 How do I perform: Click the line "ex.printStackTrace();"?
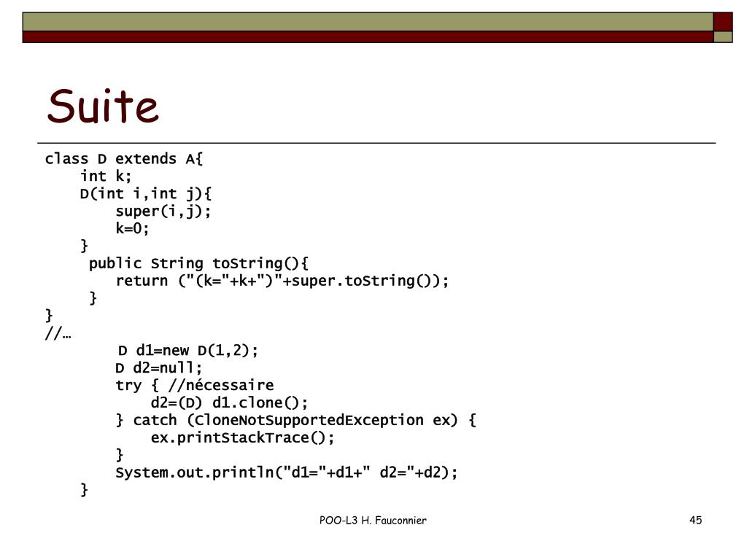[242, 437]
